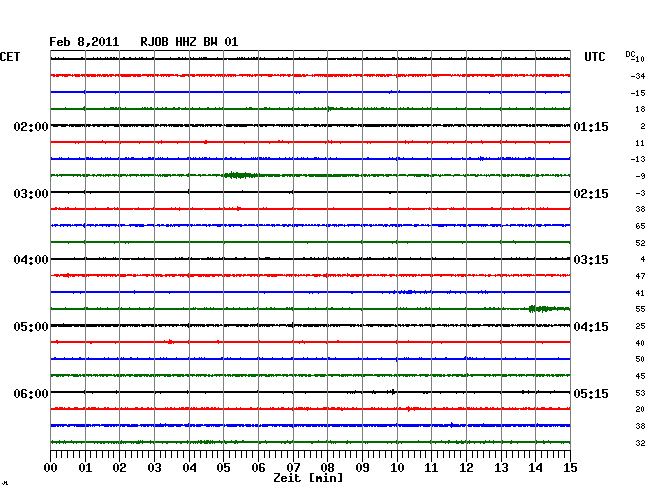Select the DC offset value "-34"

[638, 76]
